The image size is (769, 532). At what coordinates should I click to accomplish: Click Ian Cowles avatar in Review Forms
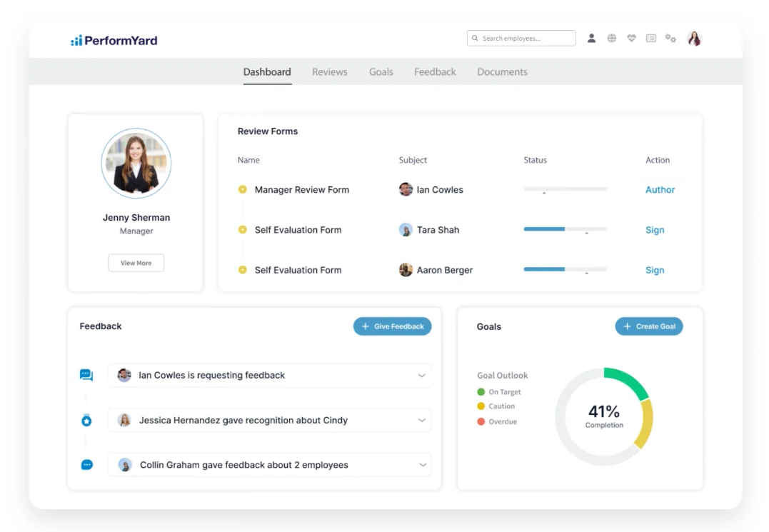[x=406, y=189]
